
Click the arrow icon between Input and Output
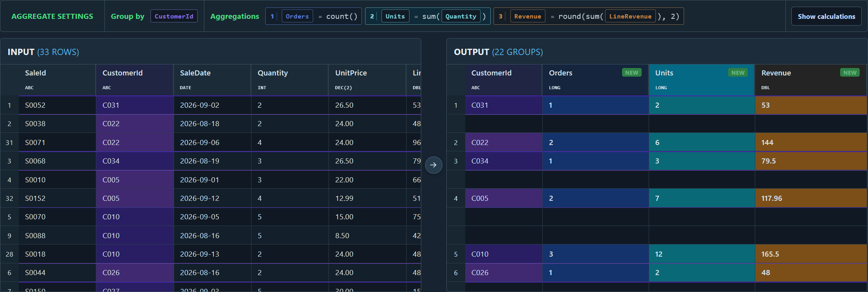tap(433, 165)
